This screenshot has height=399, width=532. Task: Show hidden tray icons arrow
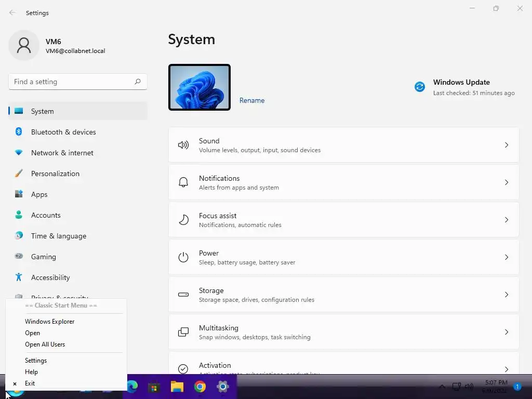pyautogui.click(x=442, y=387)
